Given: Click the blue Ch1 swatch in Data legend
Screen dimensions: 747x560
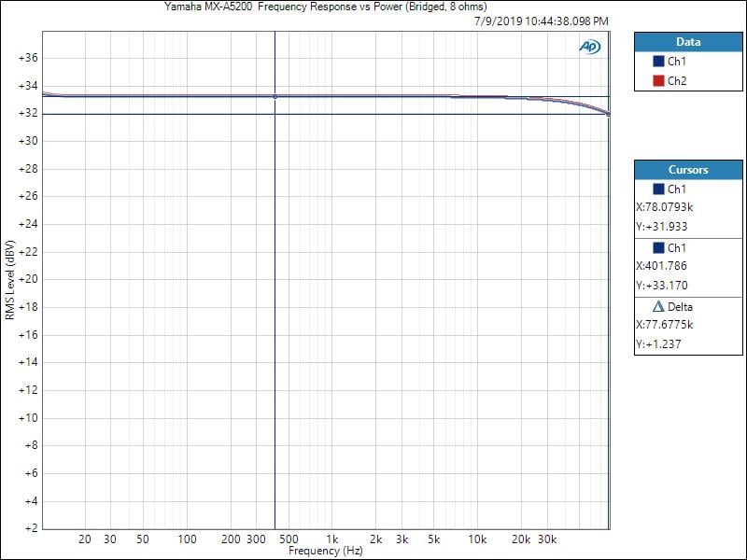Looking at the screenshot, I should point(658,62).
